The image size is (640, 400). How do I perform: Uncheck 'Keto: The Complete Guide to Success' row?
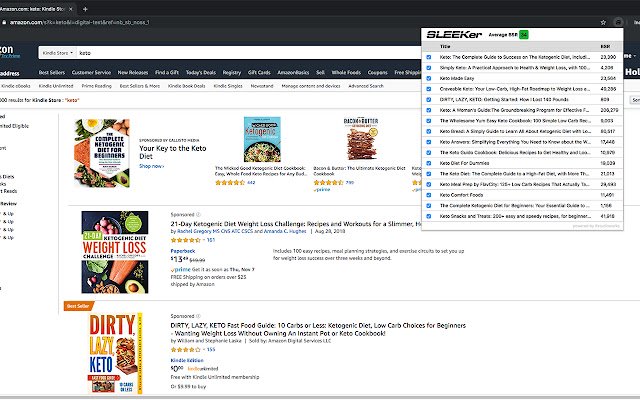pyautogui.click(x=429, y=57)
